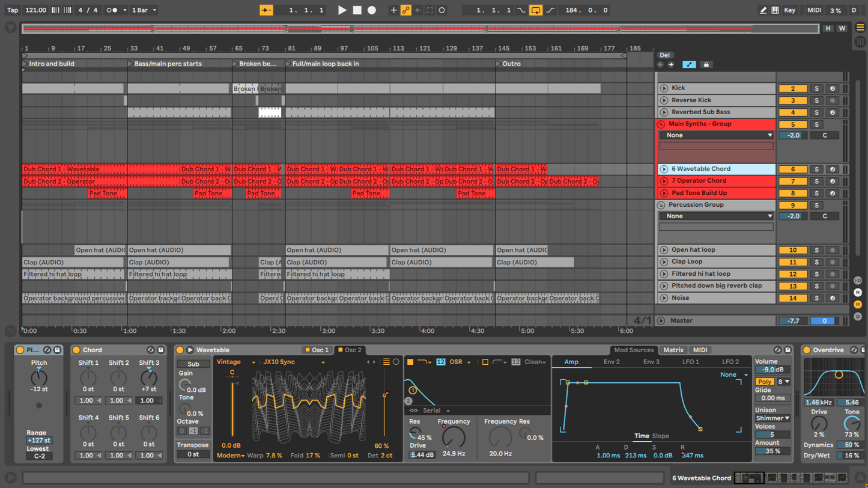Toggle the lock envelopes icon

(x=706, y=64)
